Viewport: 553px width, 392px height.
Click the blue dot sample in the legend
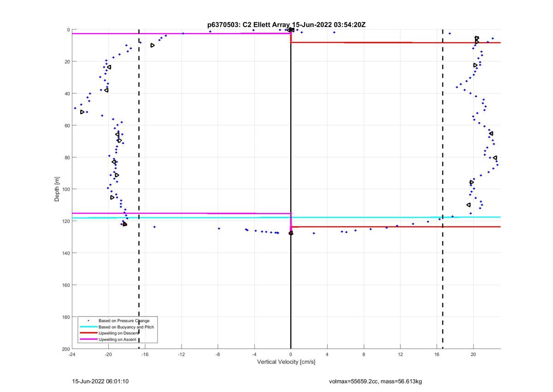88,321
